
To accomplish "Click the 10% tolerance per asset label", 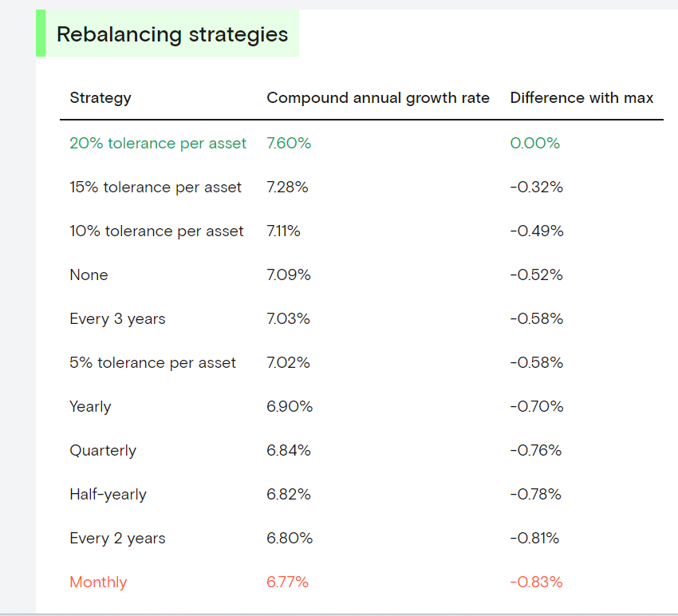I will pos(156,231).
